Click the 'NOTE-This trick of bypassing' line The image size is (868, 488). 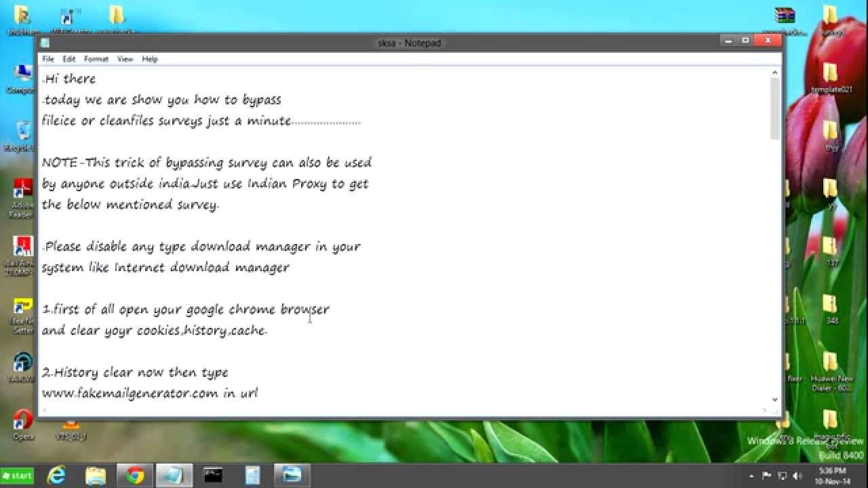tap(207, 163)
